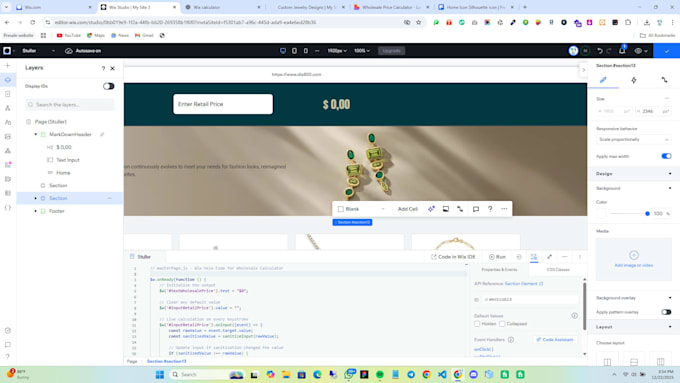Switch to the Animations curve tab in inspector
Screen dimensions: 680x383
[664, 80]
